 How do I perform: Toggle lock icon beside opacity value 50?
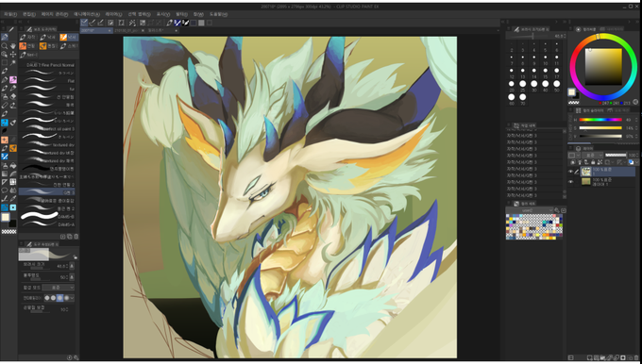point(72,277)
